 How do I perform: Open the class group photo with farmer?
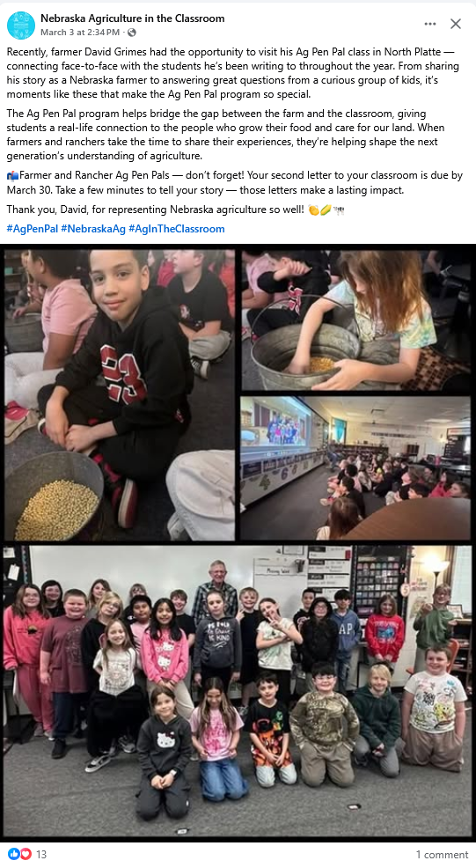pos(238,691)
